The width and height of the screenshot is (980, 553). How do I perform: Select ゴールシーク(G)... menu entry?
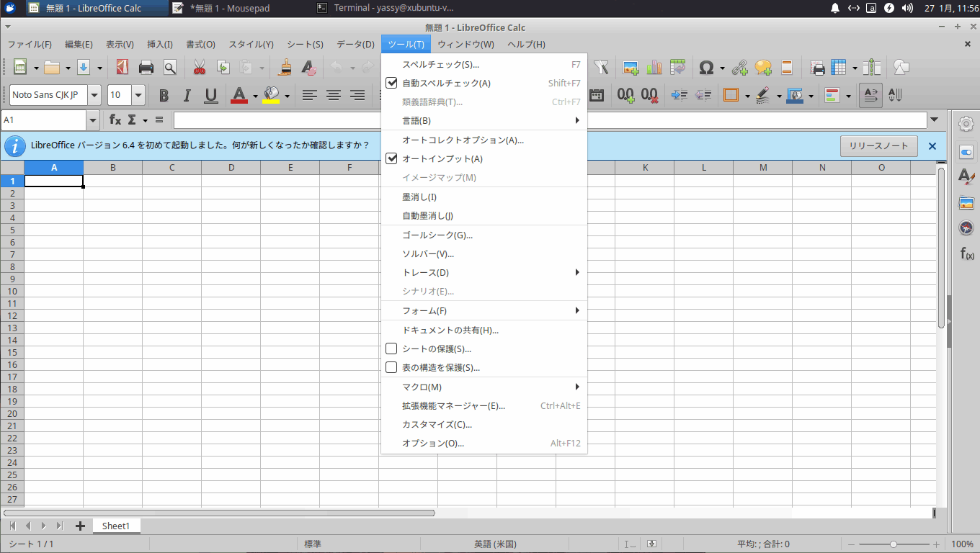tap(484, 235)
